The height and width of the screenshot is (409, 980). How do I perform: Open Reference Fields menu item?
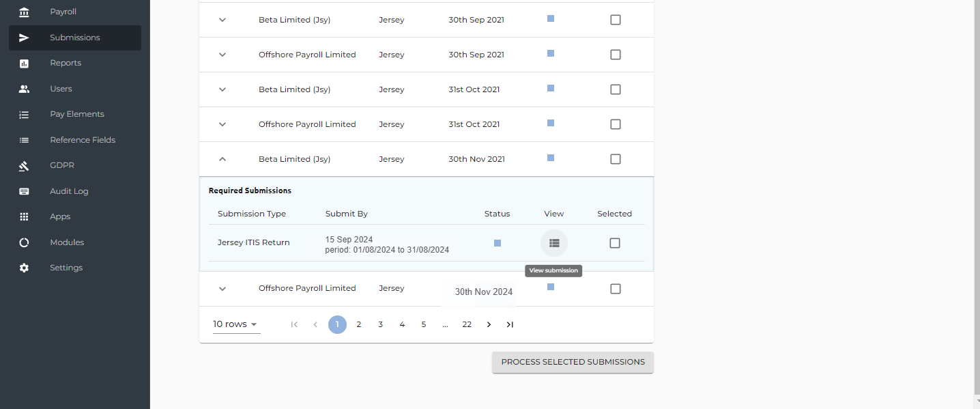tap(75, 140)
